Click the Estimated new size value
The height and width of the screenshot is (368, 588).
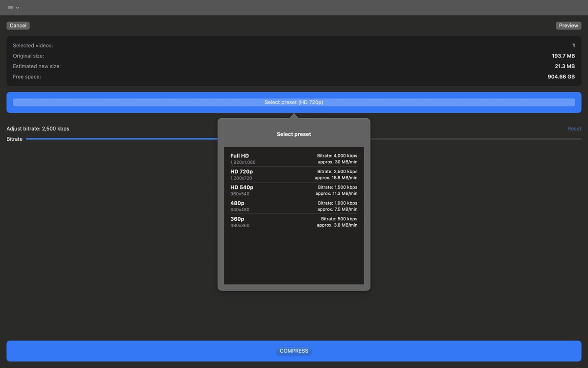pyautogui.click(x=565, y=66)
